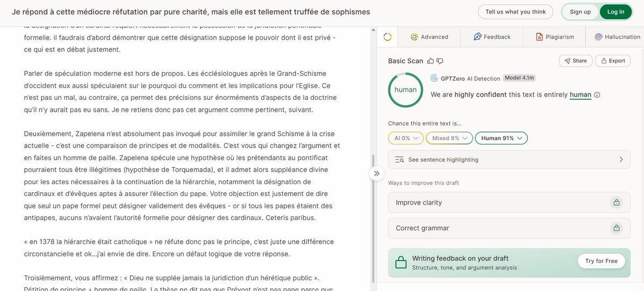Expand the Mixed 9% dropdown
The height and width of the screenshot is (291, 644).
coord(450,139)
